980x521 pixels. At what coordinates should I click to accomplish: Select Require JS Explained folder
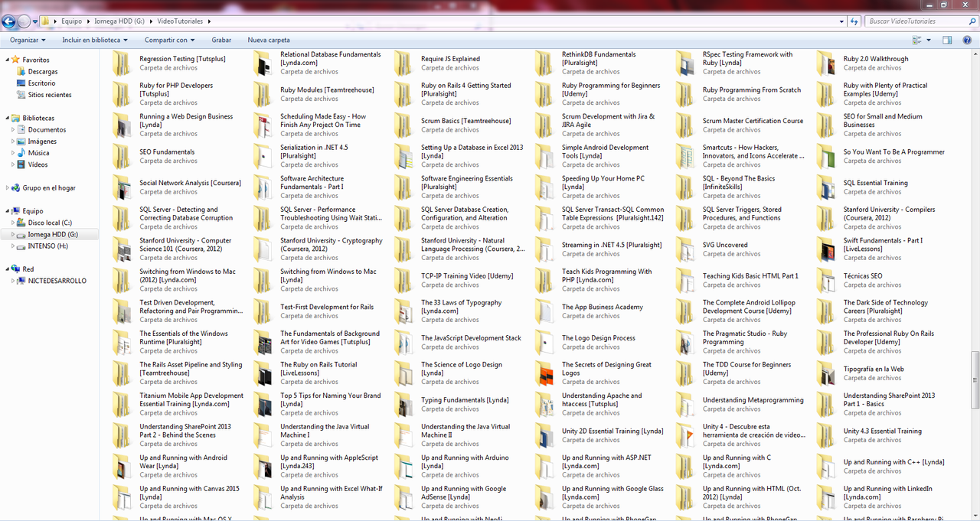pos(461,63)
